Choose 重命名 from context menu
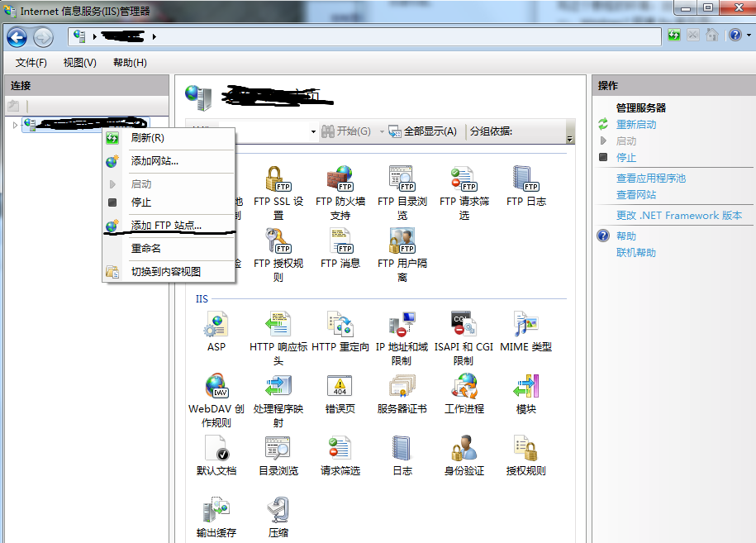Viewport: 756px width, 543px height. pyautogui.click(x=169, y=248)
